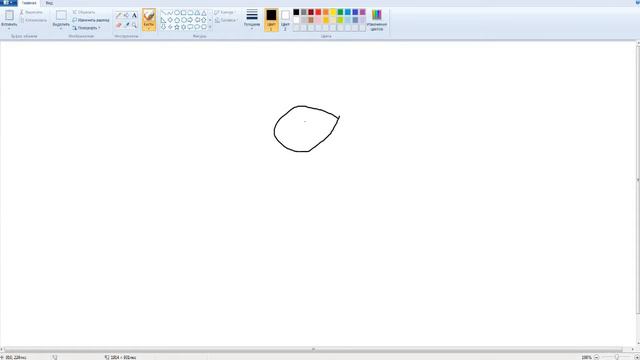640x360 pixels.
Task: Select the Color picker eyedropper tool
Action: tap(127, 25)
